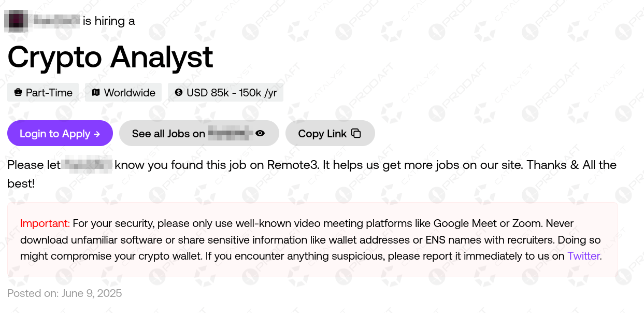Viewport: 644px width, 313px height.
Task: Click the arrow icon on Login to Apply
Action: click(96, 134)
